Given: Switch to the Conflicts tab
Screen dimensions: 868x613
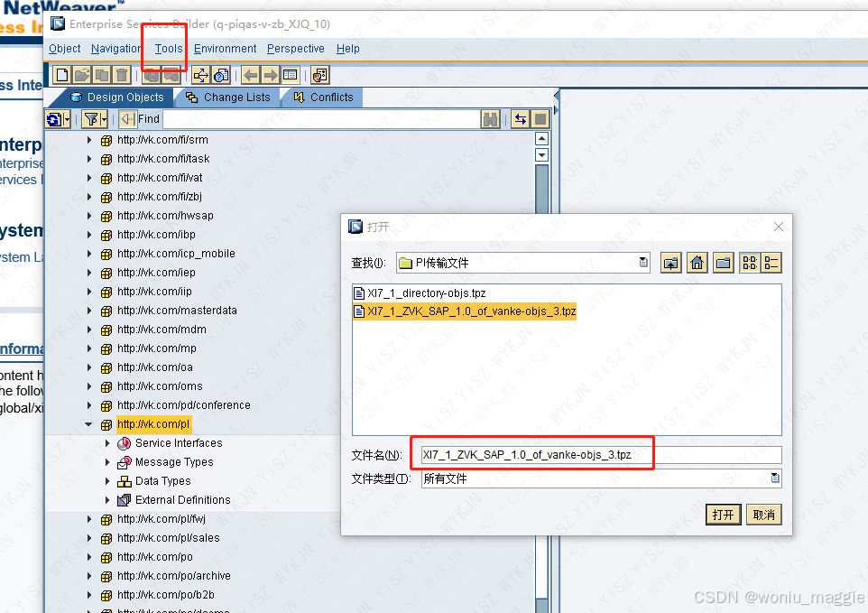Looking at the screenshot, I should point(323,98).
